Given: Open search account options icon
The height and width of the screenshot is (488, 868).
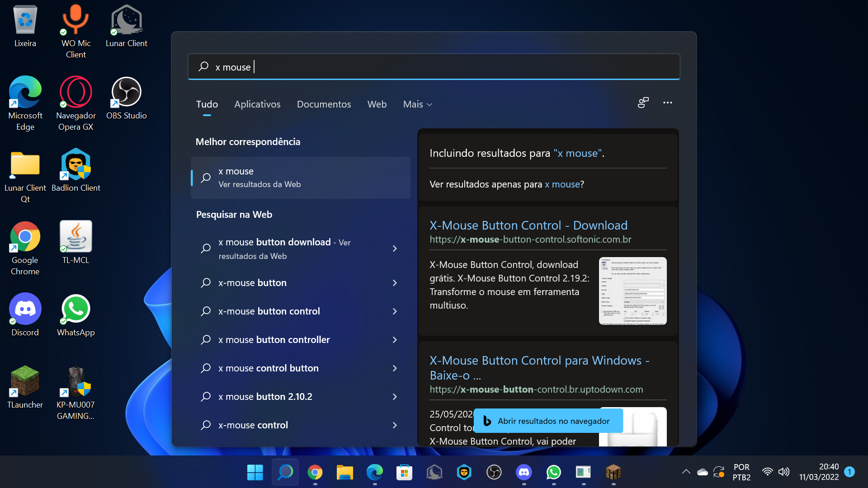Looking at the screenshot, I should click(x=643, y=103).
